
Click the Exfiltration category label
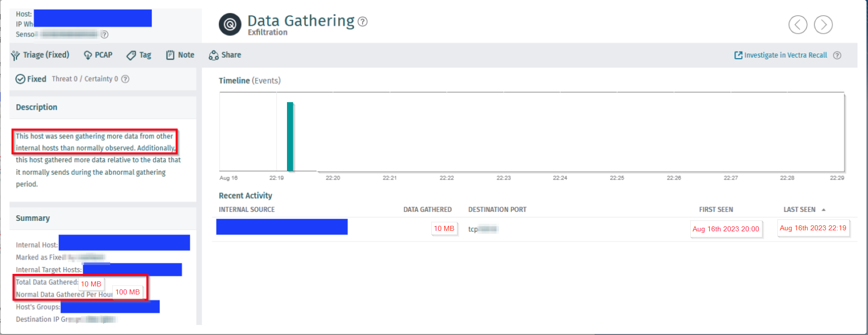267,33
